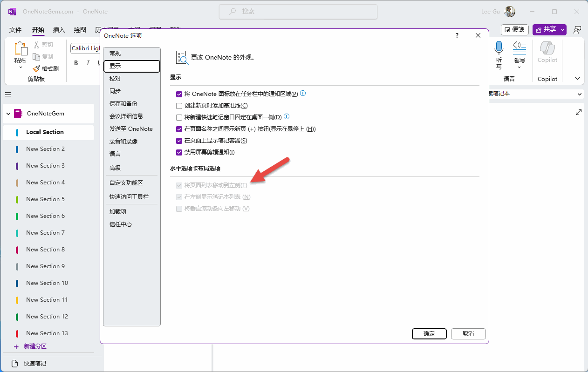Viewport: 588px width, 372px height.
Task: Click info icon beside dock quick note option
Action: click(287, 116)
